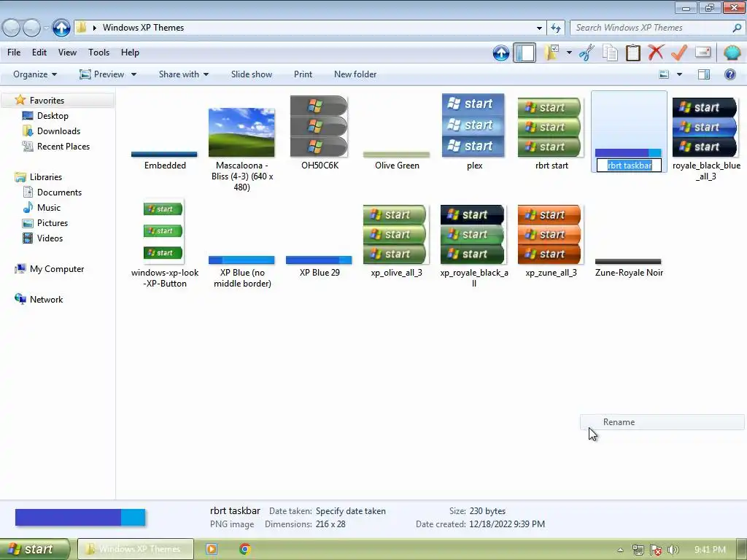Screen dimensions: 747x560
Task: Click the media player taskbar icon
Action: (212, 549)
